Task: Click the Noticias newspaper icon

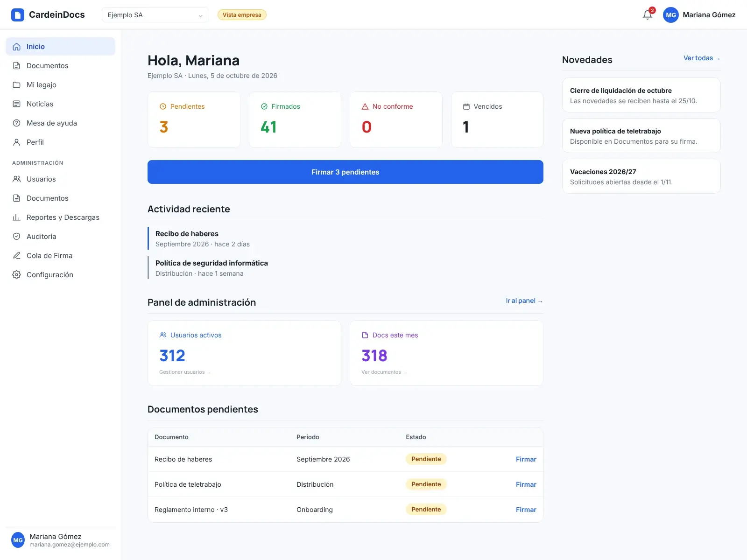Action: 17,104
